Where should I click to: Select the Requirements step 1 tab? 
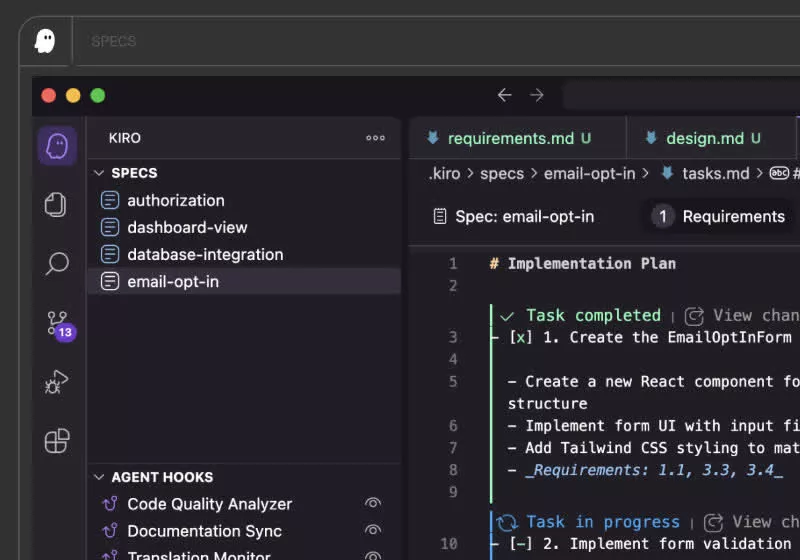point(718,216)
